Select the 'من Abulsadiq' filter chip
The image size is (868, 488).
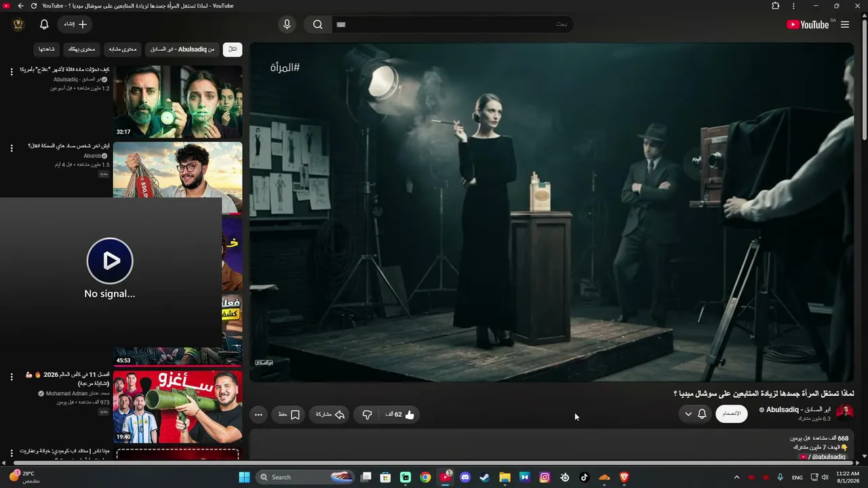[x=181, y=49]
